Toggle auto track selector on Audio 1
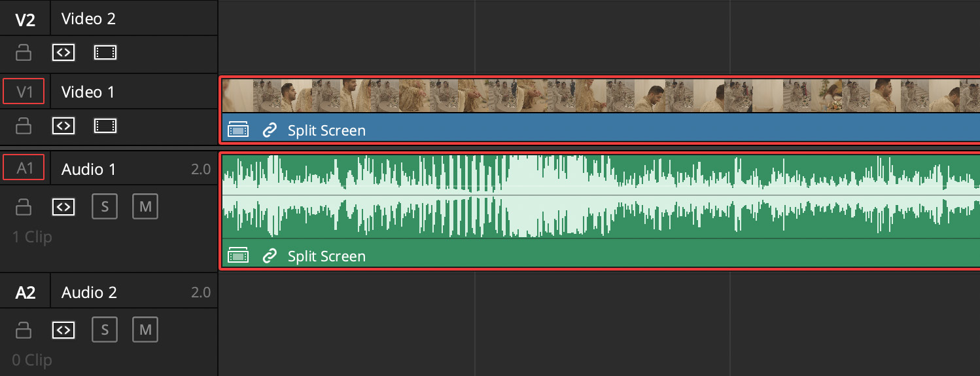The width and height of the screenshot is (980, 376). (x=63, y=208)
